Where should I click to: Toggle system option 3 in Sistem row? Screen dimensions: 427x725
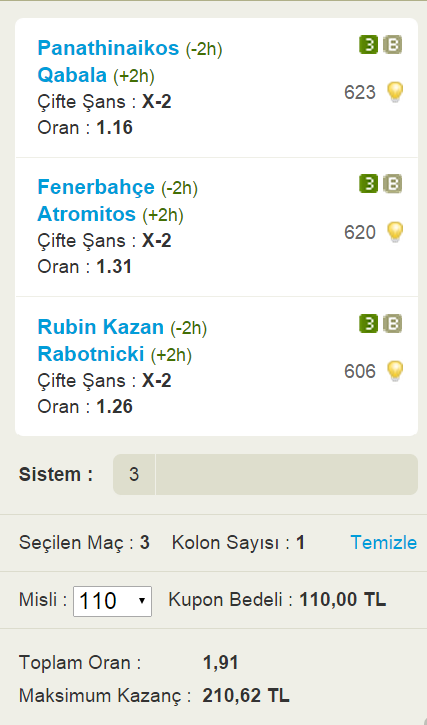point(134,474)
